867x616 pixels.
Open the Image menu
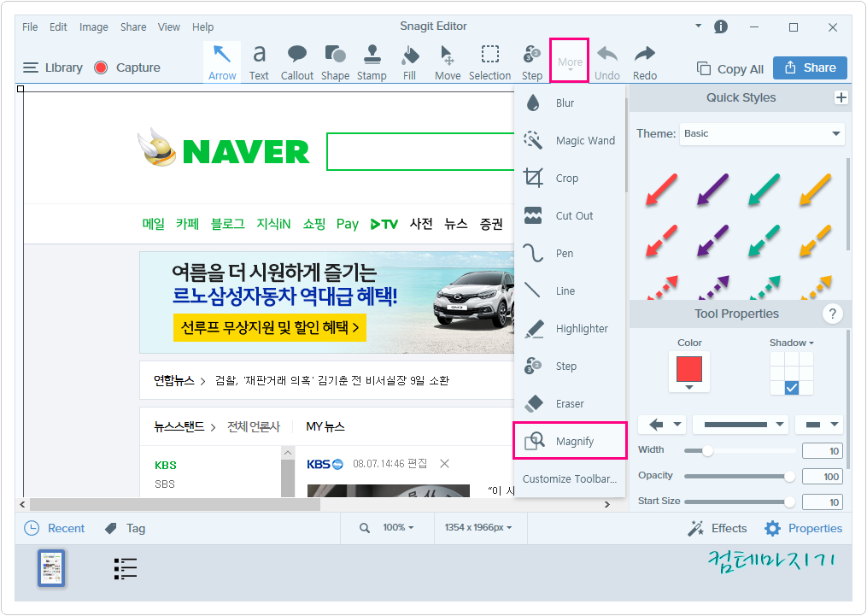click(93, 26)
